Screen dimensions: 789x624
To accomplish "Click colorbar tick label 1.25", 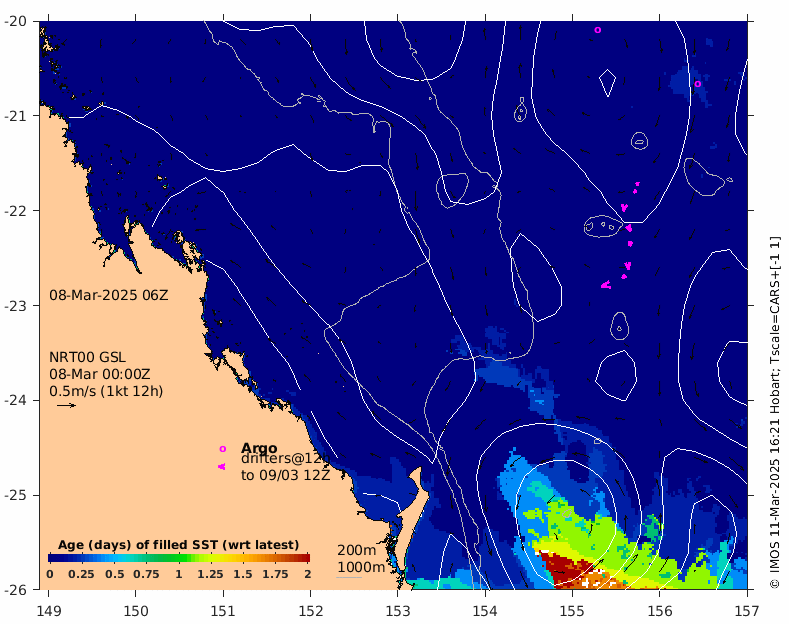I will 210,574.
